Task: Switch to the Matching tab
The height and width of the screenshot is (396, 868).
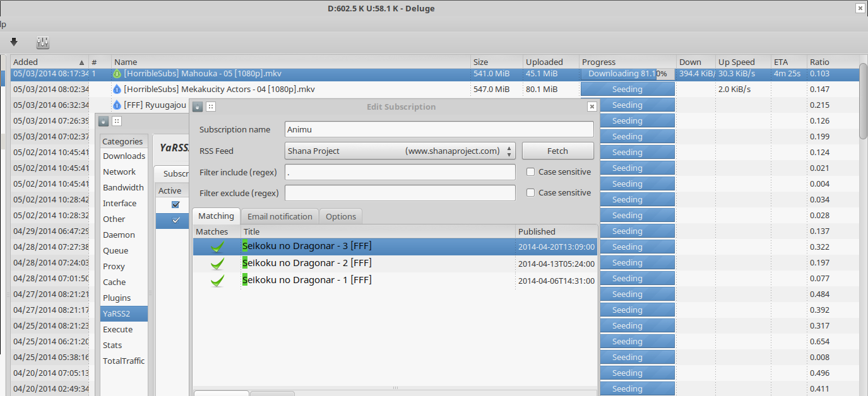Action: 216,216
